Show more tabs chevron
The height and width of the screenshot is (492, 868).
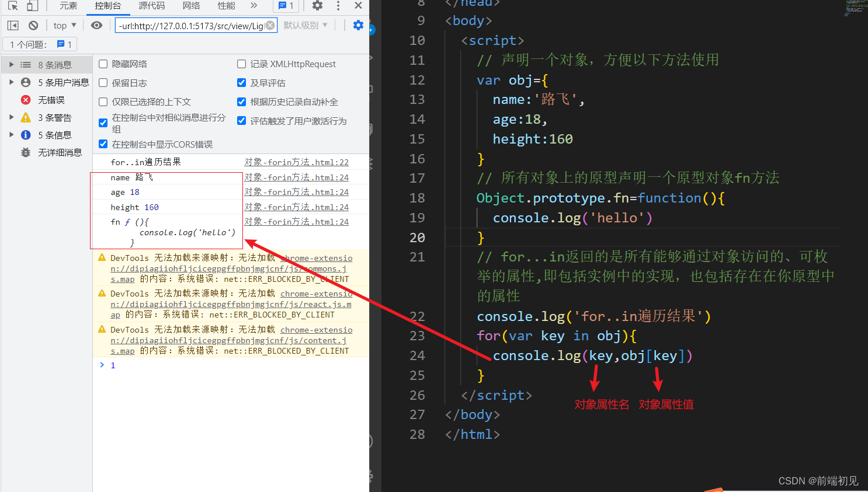[254, 5]
